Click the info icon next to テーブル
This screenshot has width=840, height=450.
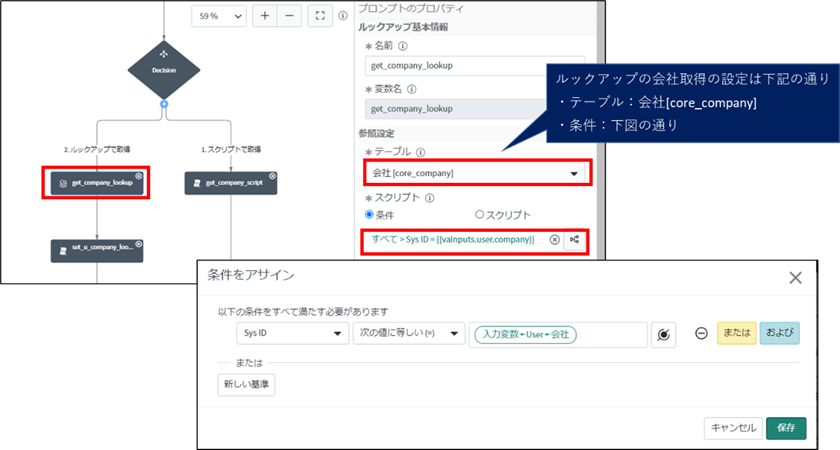pyautogui.click(x=421, y=152)
